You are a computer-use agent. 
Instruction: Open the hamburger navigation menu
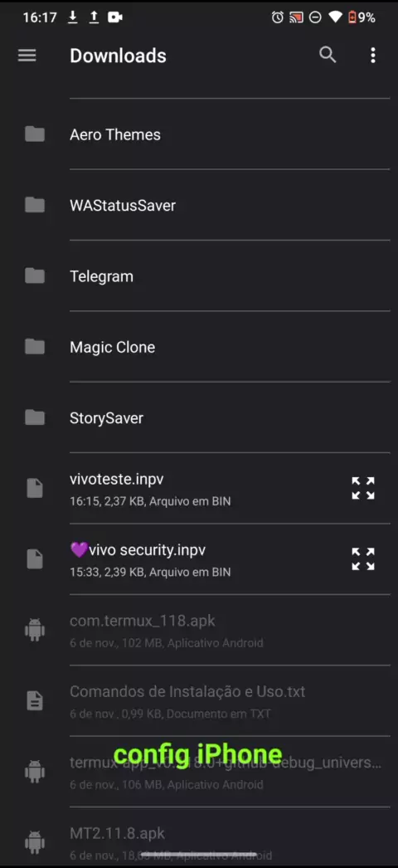(27, 56)
